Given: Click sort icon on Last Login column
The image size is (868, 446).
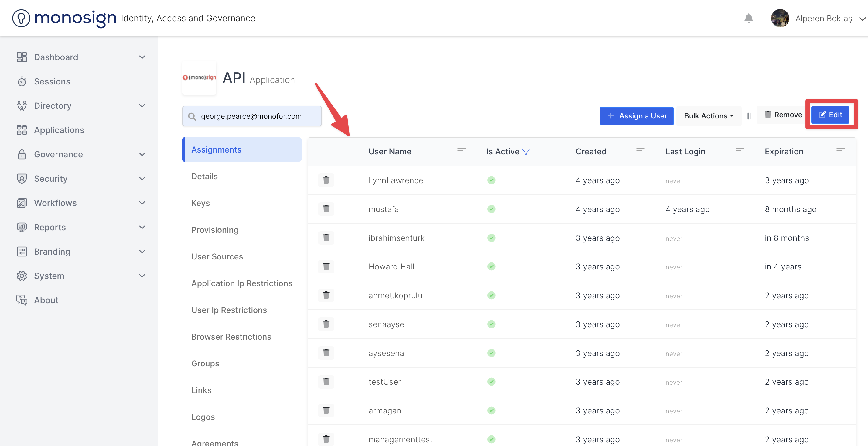Looking at the screenshot, I should [x=739, y=151].
